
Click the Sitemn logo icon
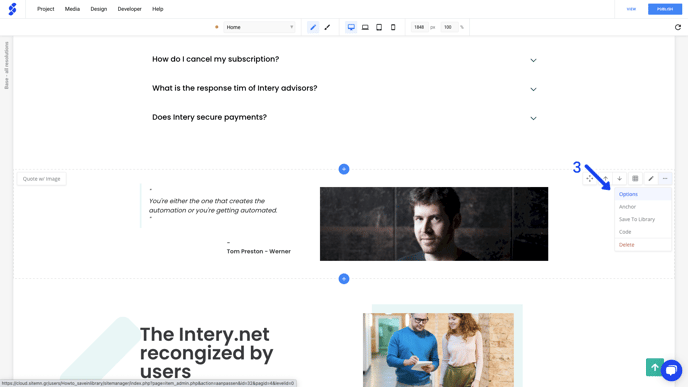pyautogui.click(x=13, y=9)
